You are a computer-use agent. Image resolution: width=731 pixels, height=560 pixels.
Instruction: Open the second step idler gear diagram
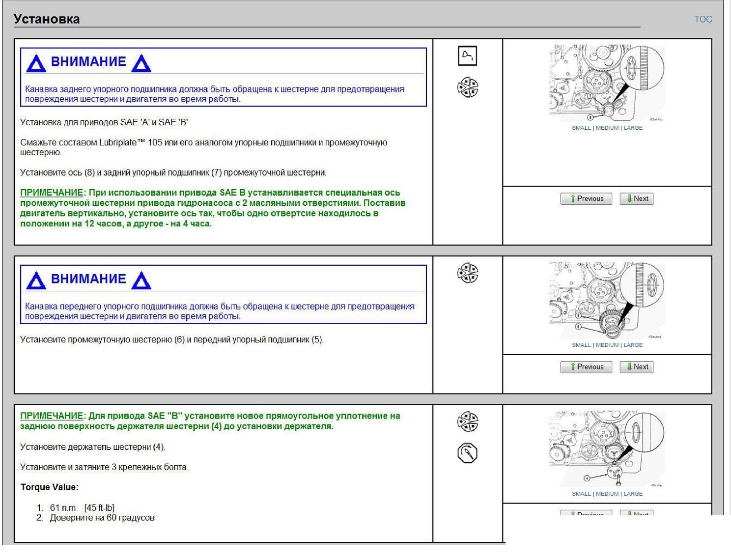(x=607, y=301)
